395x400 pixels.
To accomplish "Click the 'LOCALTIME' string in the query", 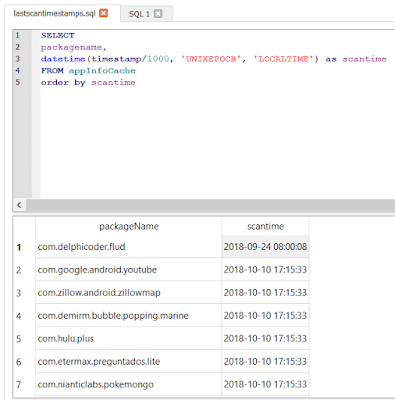I will click(284, 59).
